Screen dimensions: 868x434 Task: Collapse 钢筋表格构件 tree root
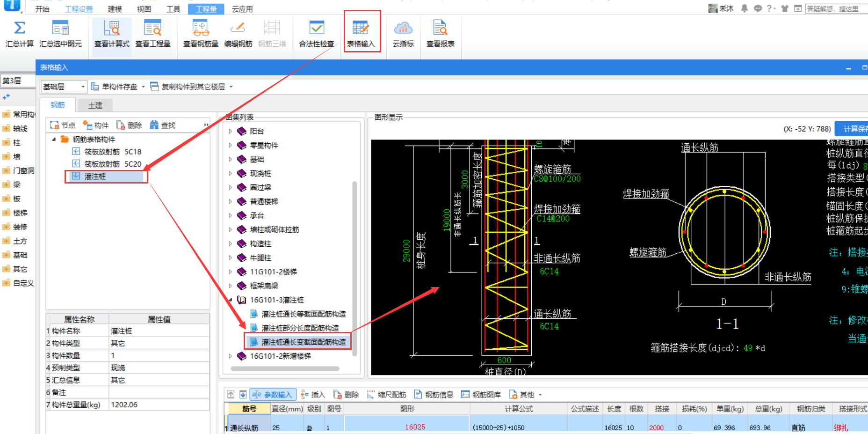[x=54, y=139]
